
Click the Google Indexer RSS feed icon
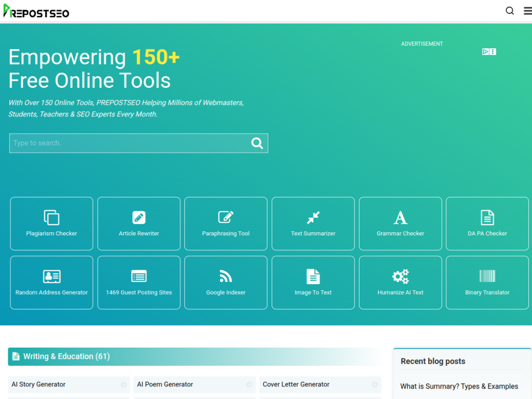click(x=225, y=276)
